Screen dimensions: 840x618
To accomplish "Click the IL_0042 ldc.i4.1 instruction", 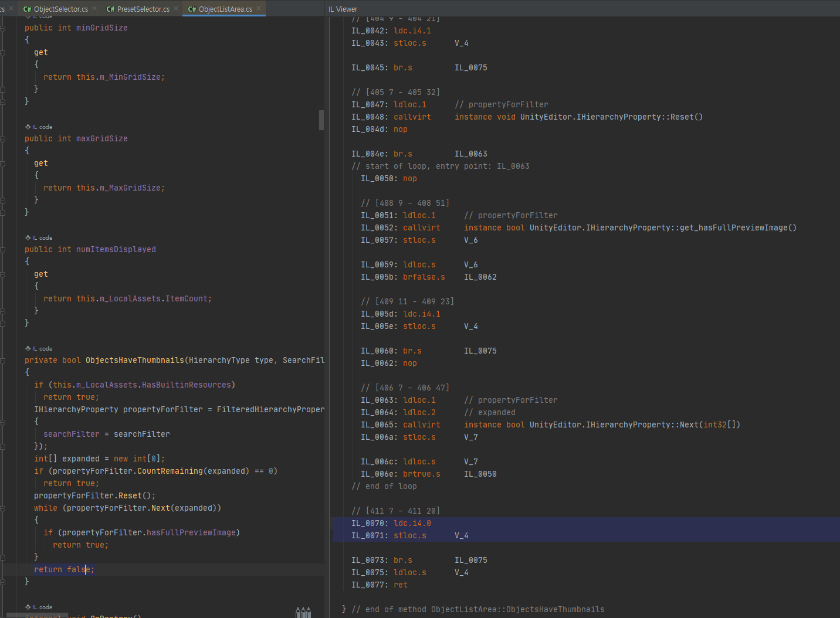I will (391, 30).
